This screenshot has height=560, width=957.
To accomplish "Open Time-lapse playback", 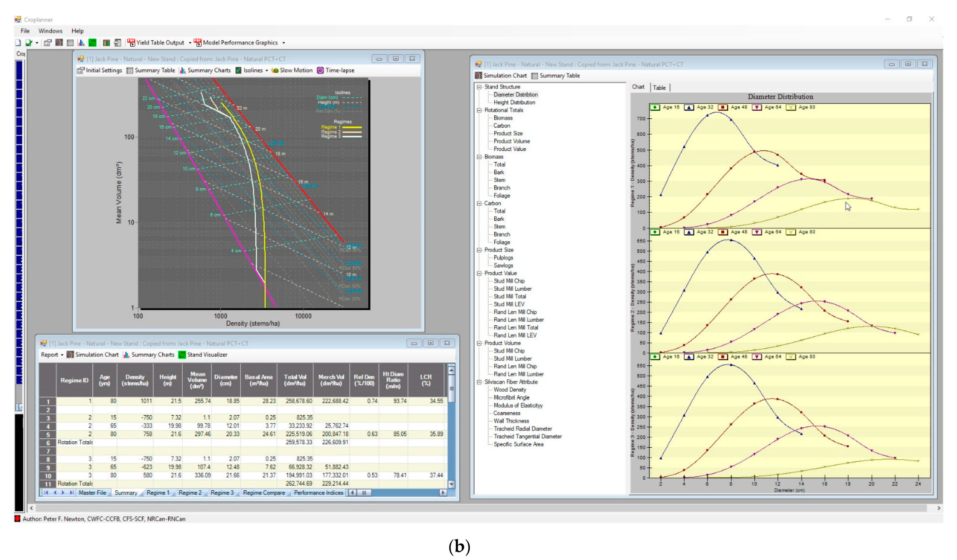I will point(336,71).
